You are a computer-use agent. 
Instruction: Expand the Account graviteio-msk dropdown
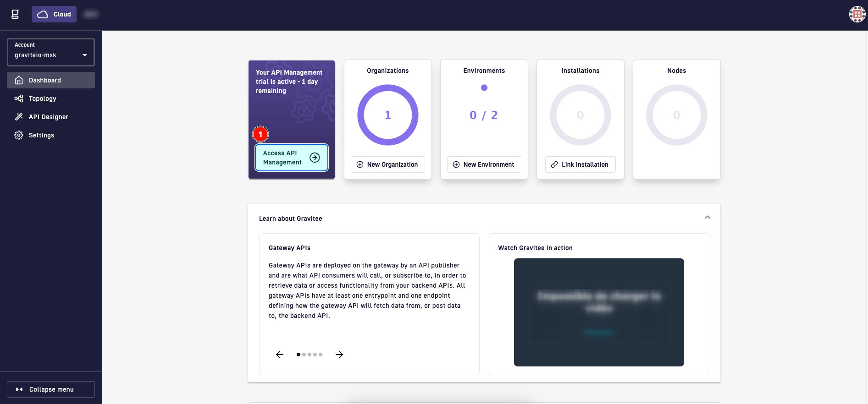(x=51, y=52)
